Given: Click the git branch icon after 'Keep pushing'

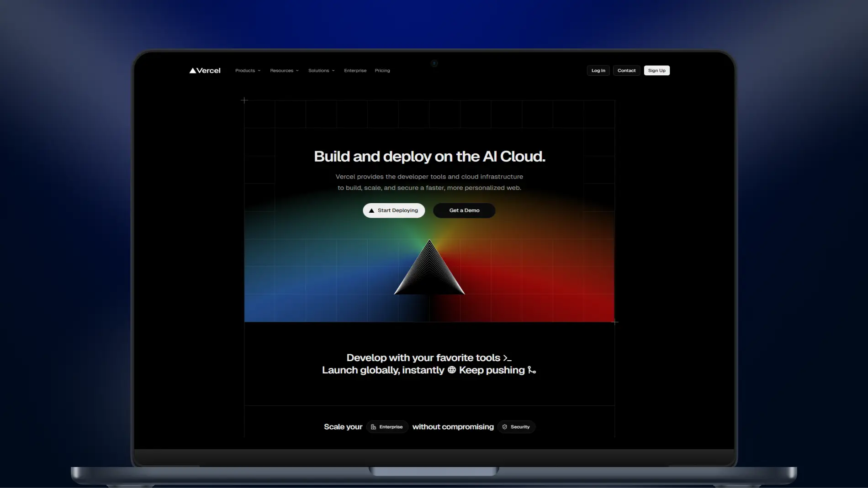Looking at the screenshot, I should point(532,370).
